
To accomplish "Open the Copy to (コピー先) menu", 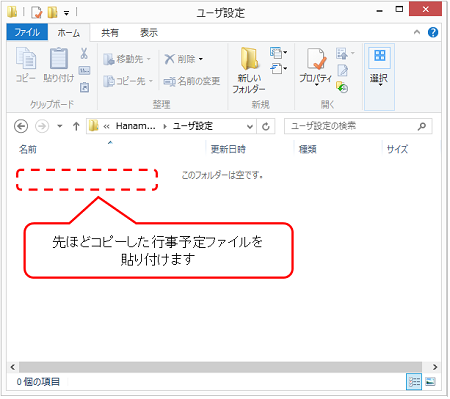I will (x=128, y=81).
